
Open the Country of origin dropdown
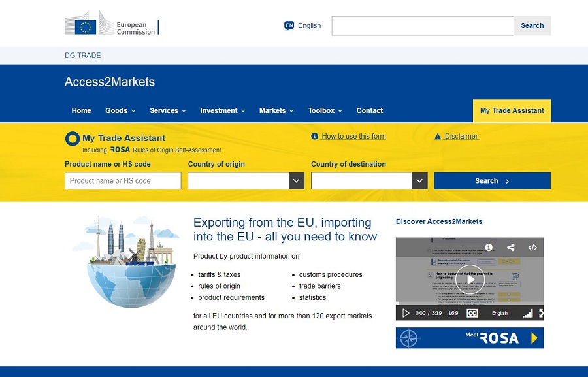[296, 181]
